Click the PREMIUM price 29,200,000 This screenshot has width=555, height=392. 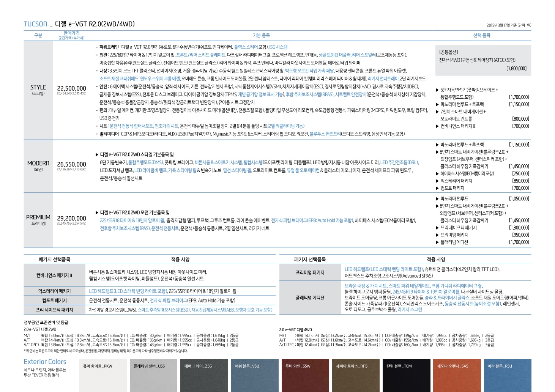[x=71, y=219]
